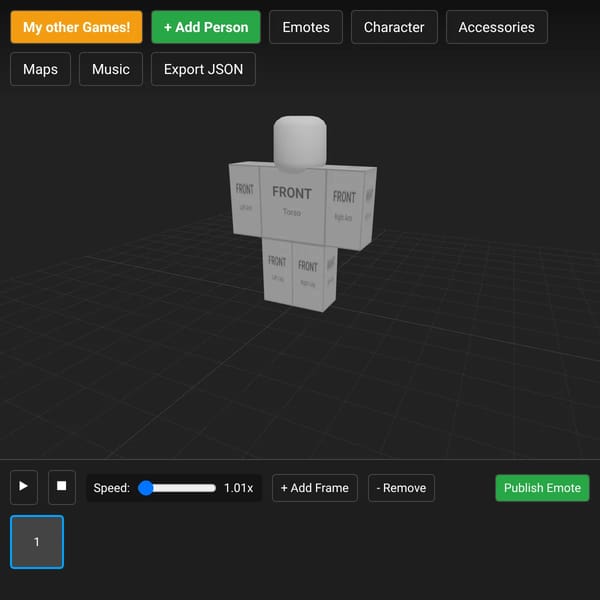Click the My other Games! button
Screen dimensions: 600x600
[77, 27]
